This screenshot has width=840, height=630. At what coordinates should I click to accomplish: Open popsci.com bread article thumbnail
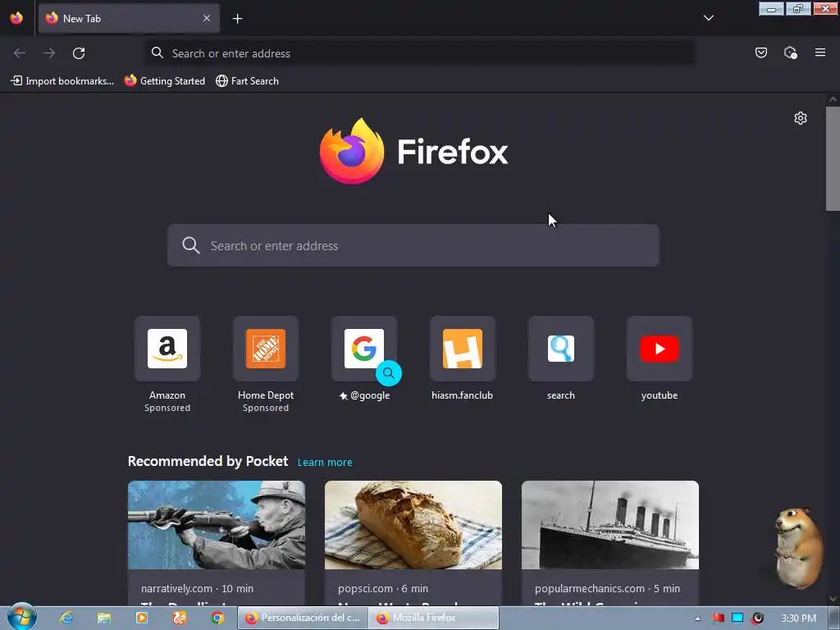(x=413, y=525)
